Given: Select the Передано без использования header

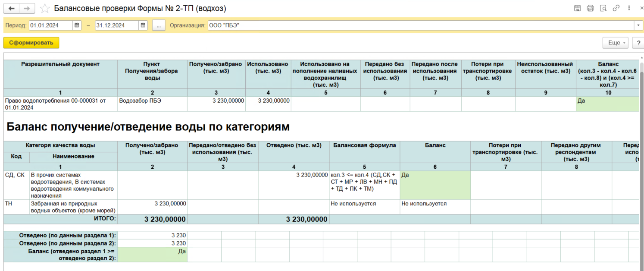Looking at the screenshot, I should [385, 74].
